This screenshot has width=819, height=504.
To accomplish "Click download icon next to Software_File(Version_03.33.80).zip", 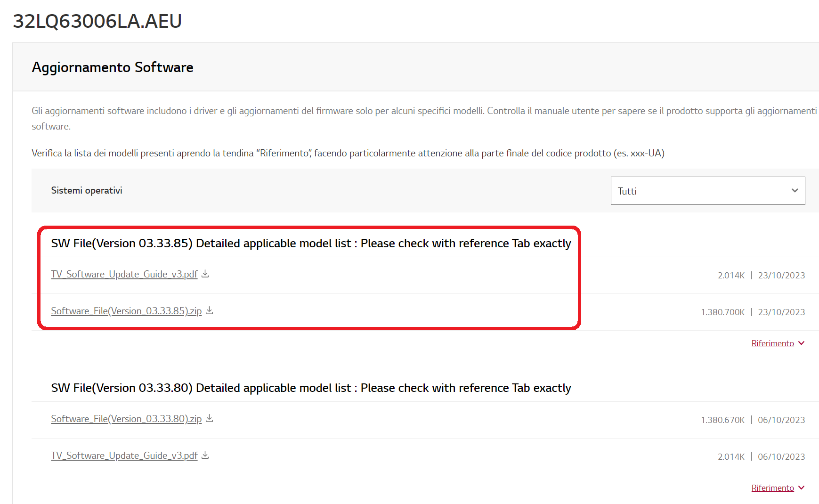I will pyautogui.click(x=210, y=418).
